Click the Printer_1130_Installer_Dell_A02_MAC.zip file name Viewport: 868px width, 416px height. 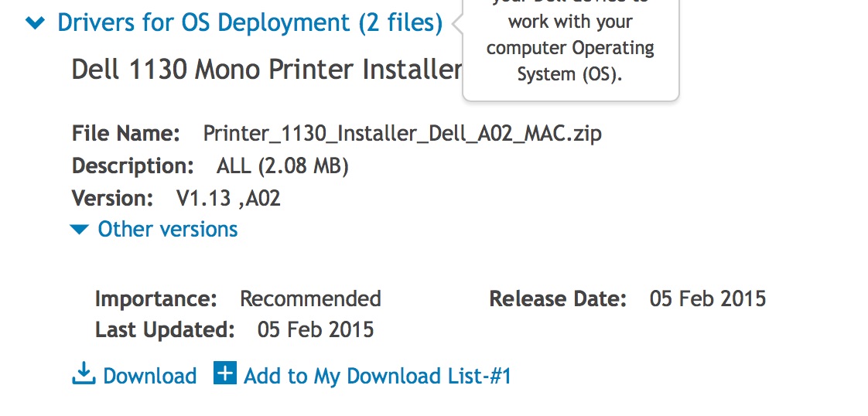pos(402,133)
